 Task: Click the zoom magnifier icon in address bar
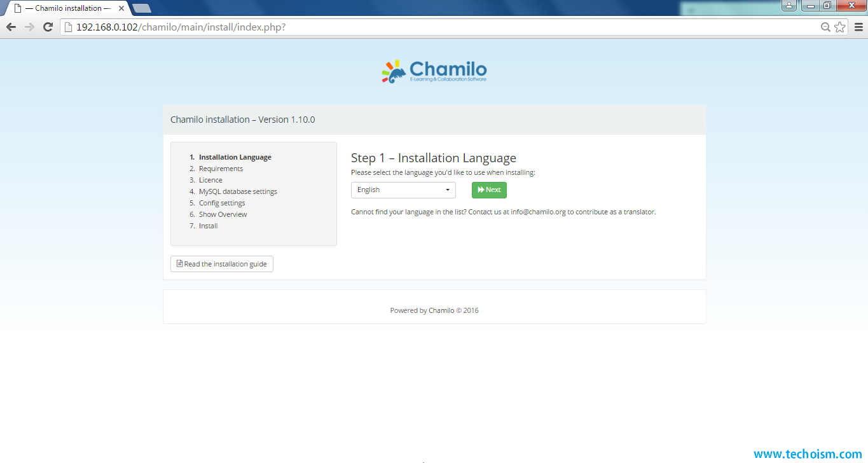pyautogui.click(x=825, y=27)
